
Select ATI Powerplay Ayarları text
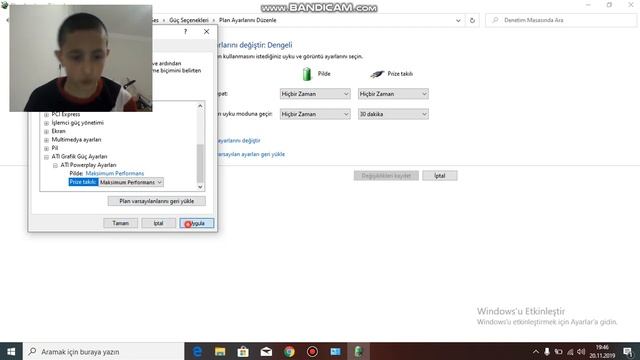point(88,165)
